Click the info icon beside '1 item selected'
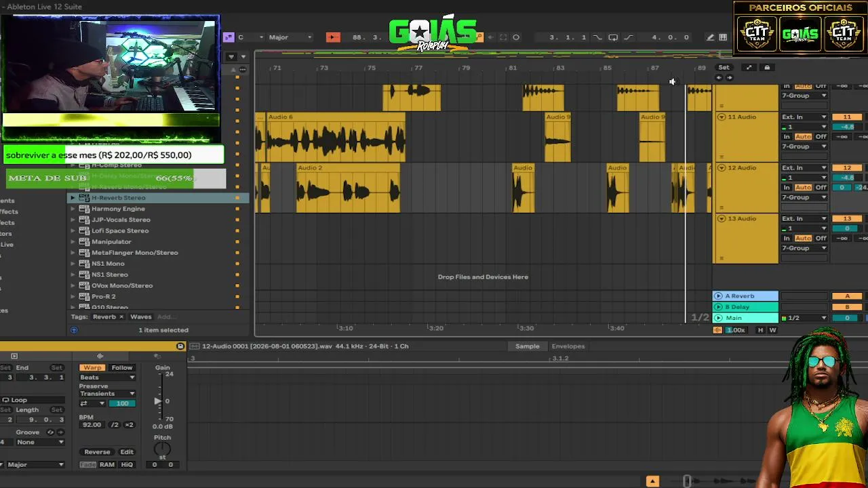 [x=74, y=330]
